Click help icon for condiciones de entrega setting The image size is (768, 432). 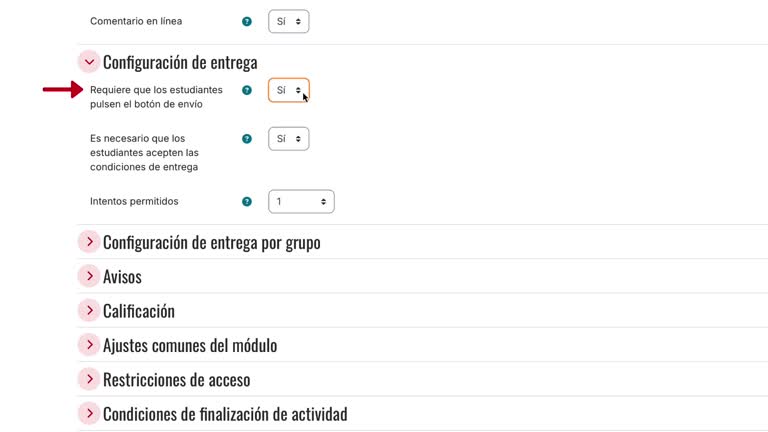pos(247,139)
